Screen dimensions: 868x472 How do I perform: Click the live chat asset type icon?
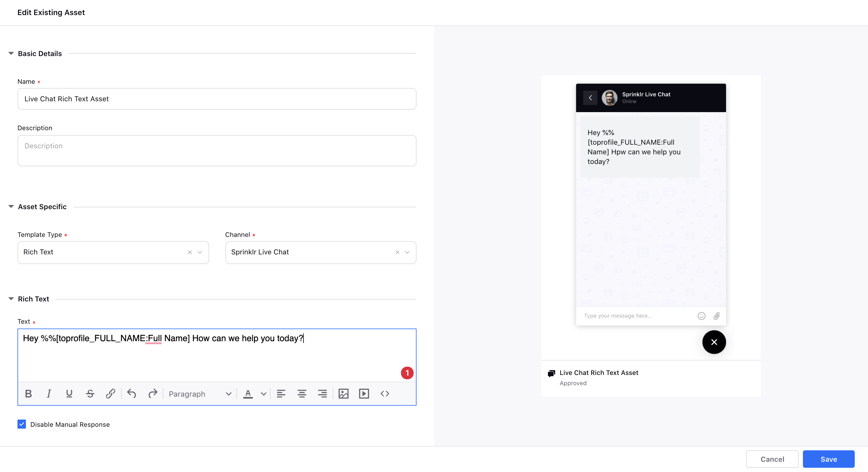551,373
